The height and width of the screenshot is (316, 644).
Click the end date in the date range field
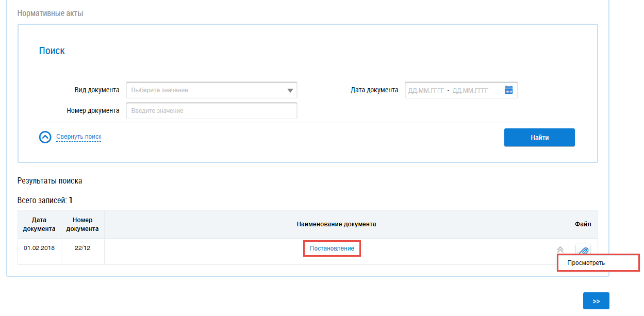pyautogui.click(x=470, y=90)
